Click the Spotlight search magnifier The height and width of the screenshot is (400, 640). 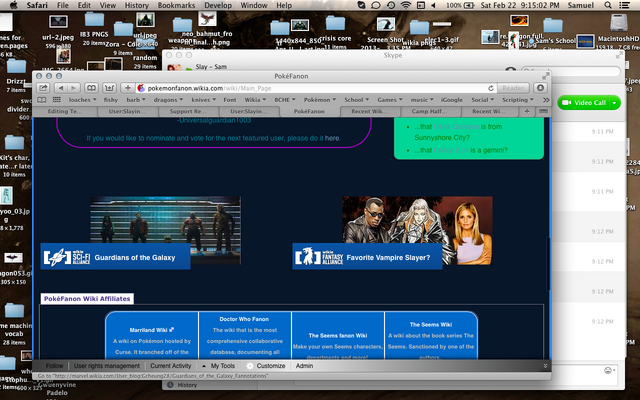[x=608, y=5]
